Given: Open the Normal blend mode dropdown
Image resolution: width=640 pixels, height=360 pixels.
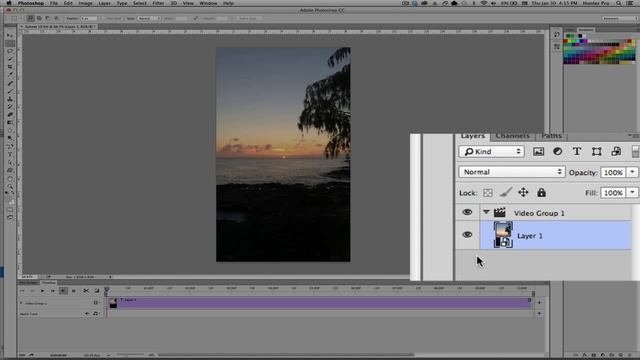Looking at the screenshot, I should click(x=512, y=172).
